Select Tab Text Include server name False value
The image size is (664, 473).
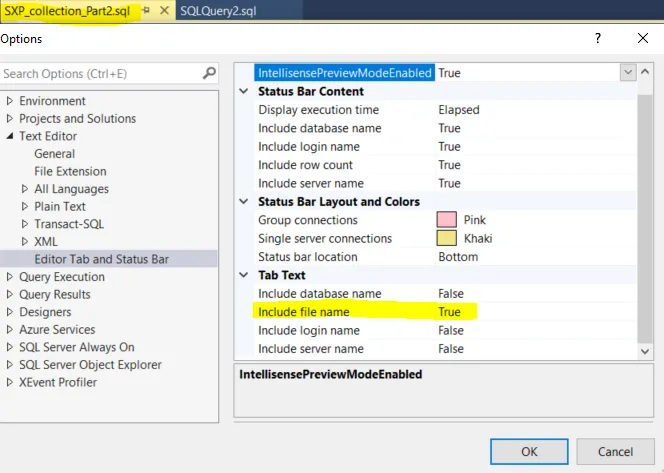[x=451, y=349]
